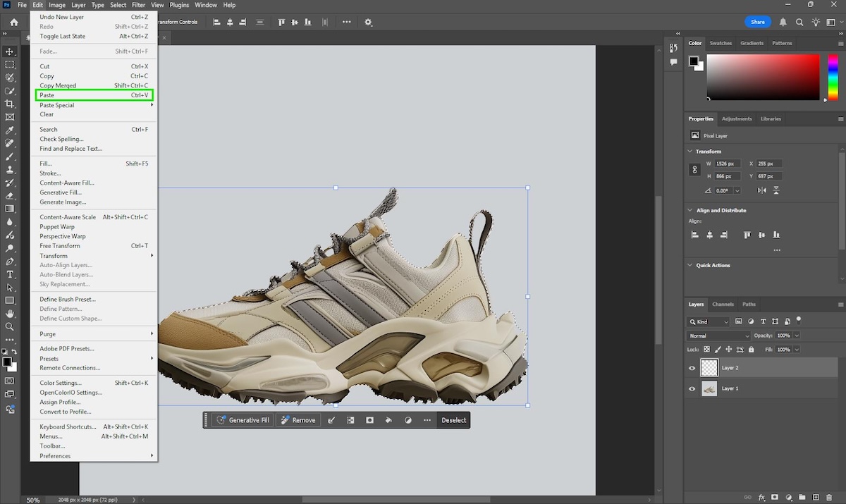
Task: Click the Remove button in contextual bar
Action: tap(298, 420)
